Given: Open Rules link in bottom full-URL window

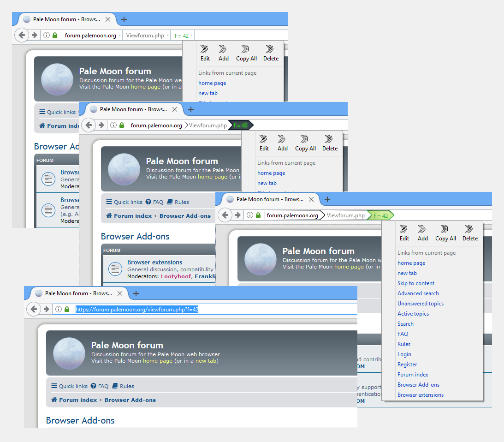Looking at the screenshot, I should [x=124, y=386].
